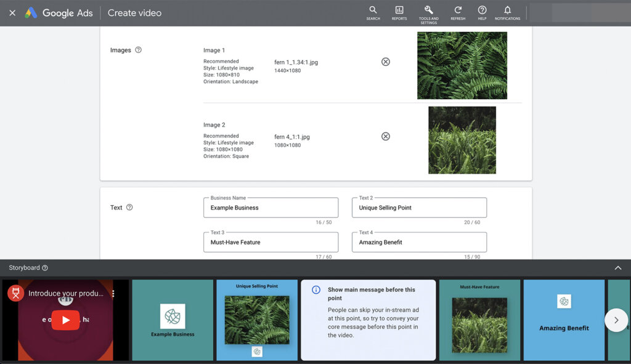Image resolution: width=631 pixels, height=364 pixels.
Task: Select the Example Business storyboard frame
Action: click(x=173, y=320)
